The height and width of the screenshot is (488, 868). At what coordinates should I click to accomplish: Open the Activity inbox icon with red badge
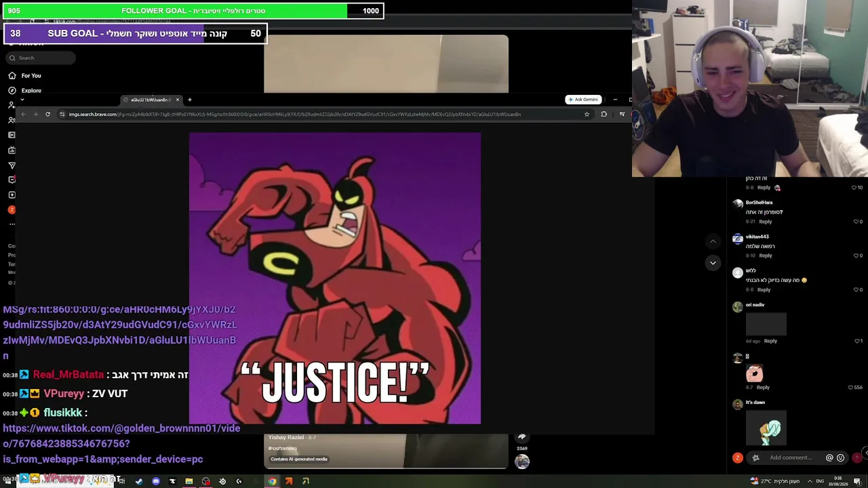coord(12,180)
